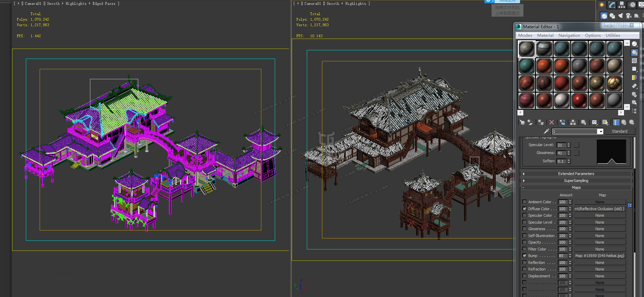
Task: Click the lock icon beside map rows
Action: pyautogui.click(x=630, y=205)
